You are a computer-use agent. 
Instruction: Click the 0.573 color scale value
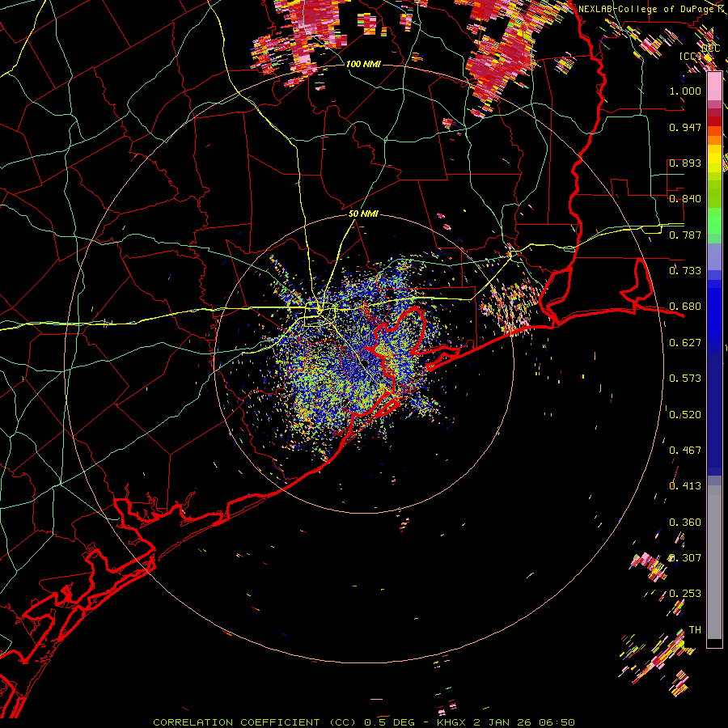tap(685, 378)
